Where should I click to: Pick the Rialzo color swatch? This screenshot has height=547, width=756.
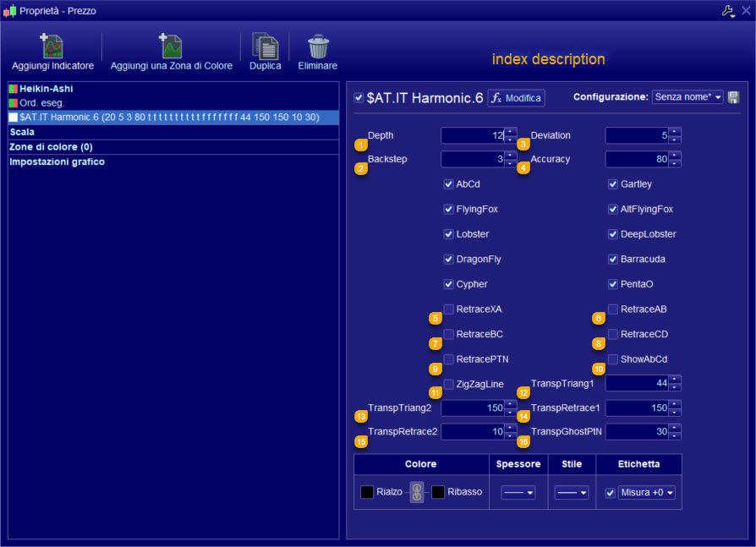click(367, 492)
